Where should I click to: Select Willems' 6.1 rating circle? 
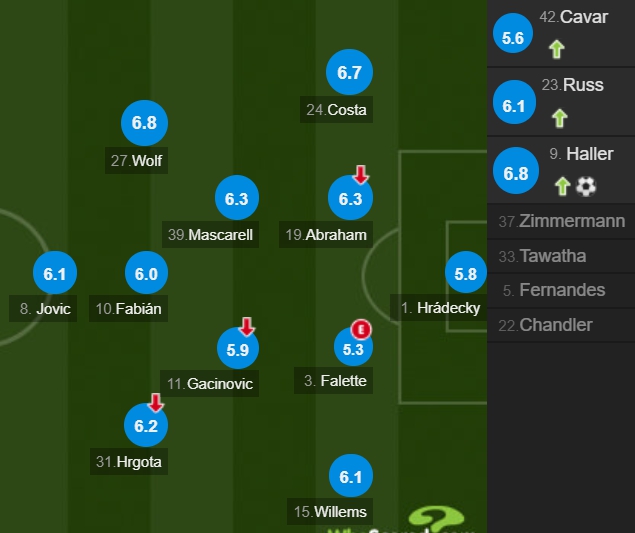point(351,476)
